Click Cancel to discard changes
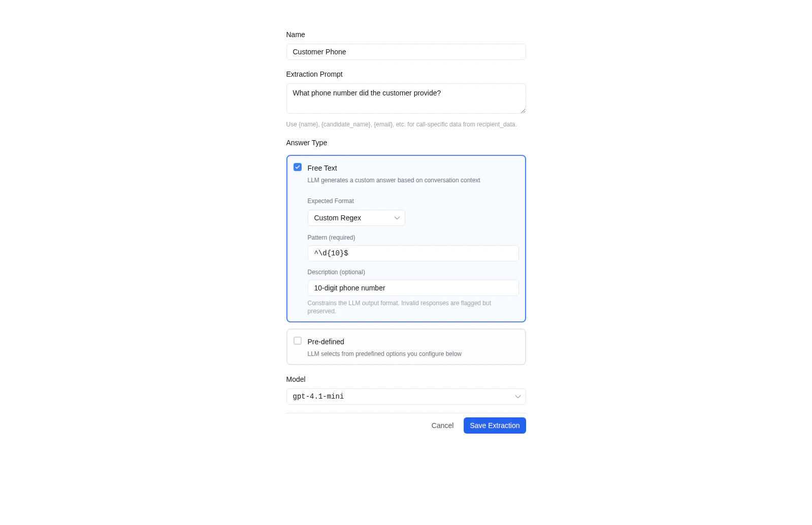This screenshot has width=812, height=525. (x=442, y=425)
